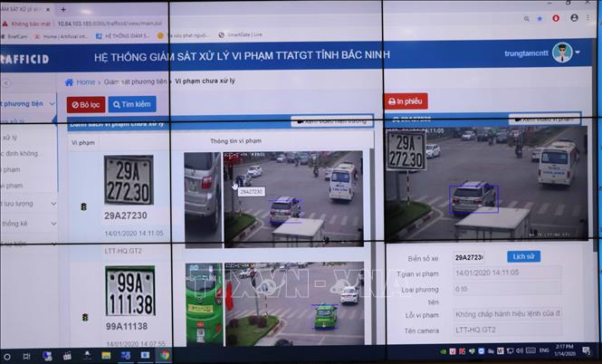Open Task View on the taskbar
Screen dimensions: 602x364
[26, 357]
